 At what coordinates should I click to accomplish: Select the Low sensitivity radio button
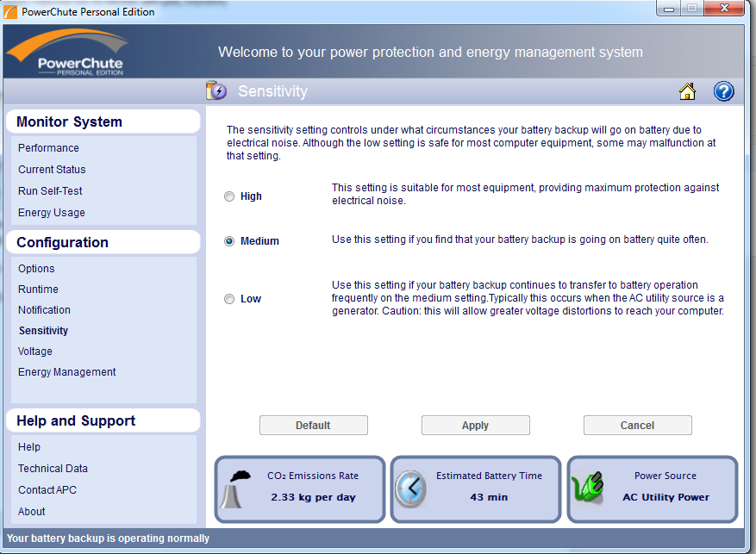tap(229, 299)
